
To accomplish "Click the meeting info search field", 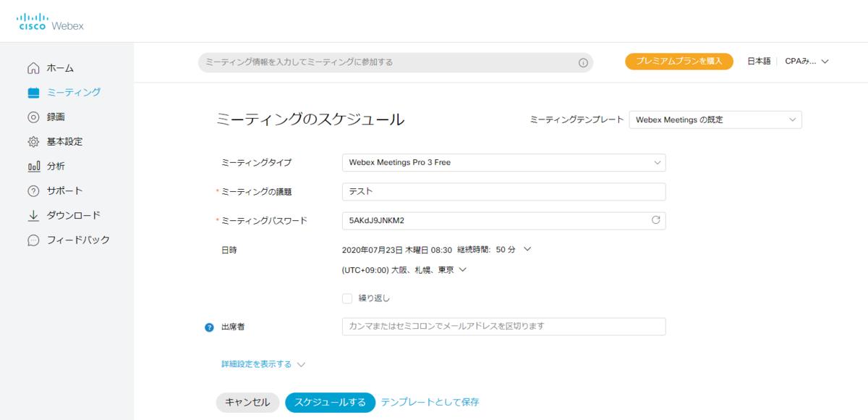I will 396,62.
